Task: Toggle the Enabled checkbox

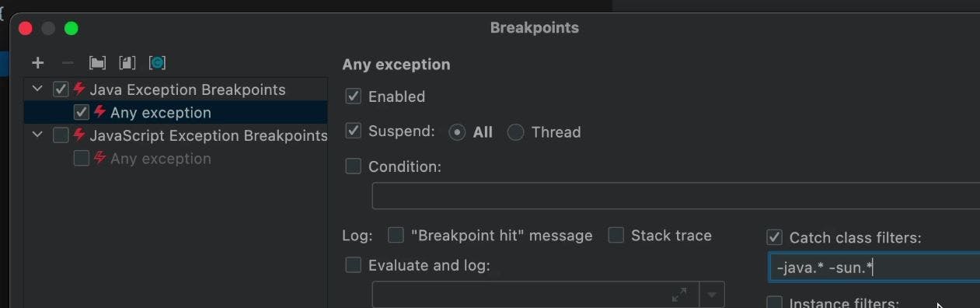Action: [x=353, y=96]
